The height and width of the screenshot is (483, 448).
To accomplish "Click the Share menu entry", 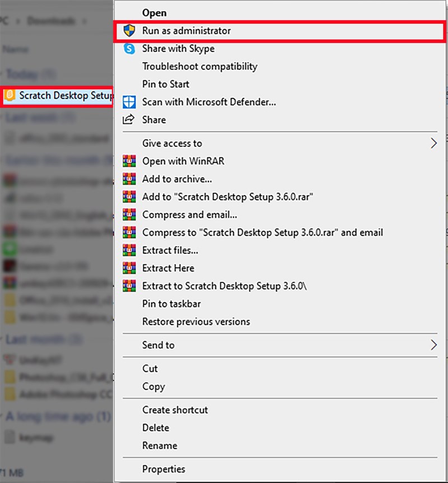I will pyautogui.click(x=279, y=120).
